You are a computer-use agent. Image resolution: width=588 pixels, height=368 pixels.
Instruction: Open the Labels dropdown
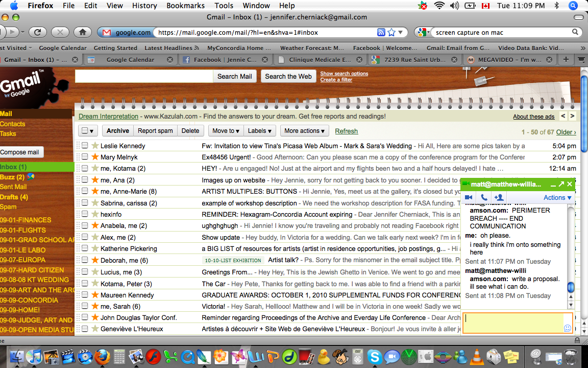[259, 131]
